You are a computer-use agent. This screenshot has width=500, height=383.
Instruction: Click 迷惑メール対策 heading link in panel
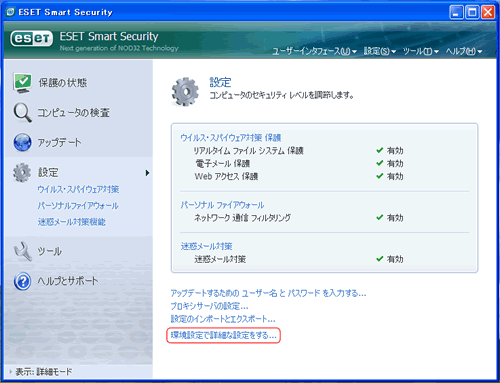click(206, 246)
